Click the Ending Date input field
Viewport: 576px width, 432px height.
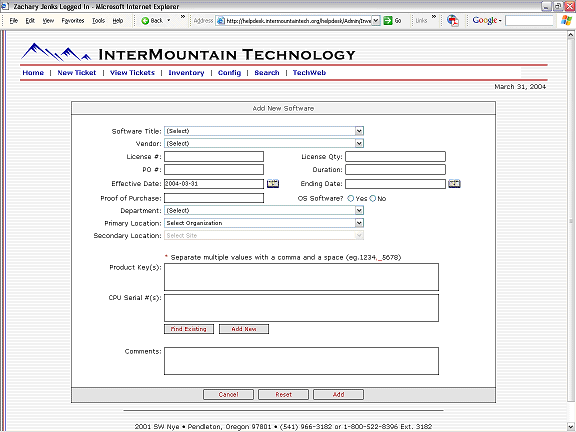click(x=395, y=184)
